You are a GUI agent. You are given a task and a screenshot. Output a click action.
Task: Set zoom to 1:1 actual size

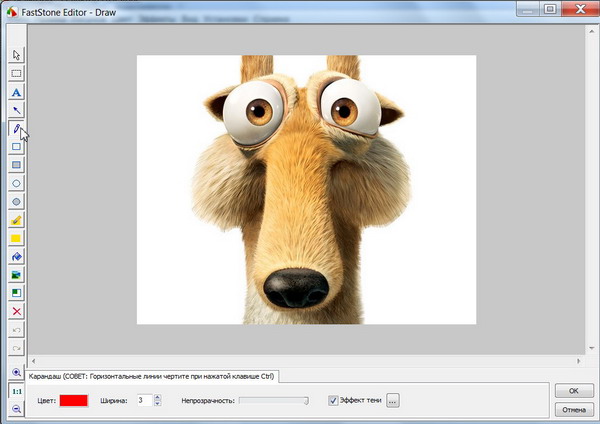[x=16, y=391]
